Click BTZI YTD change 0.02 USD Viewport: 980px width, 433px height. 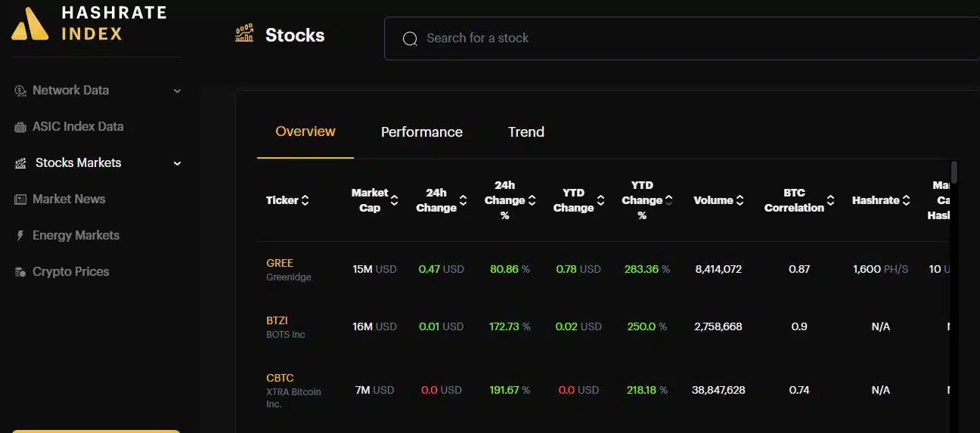(578, 326)
